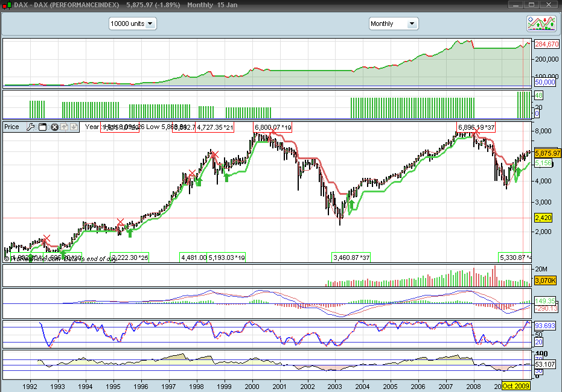The height and width of the screenshot is (392, 562).
Task: Select the red X sell marker in 1992
Action: pos(46,238)
